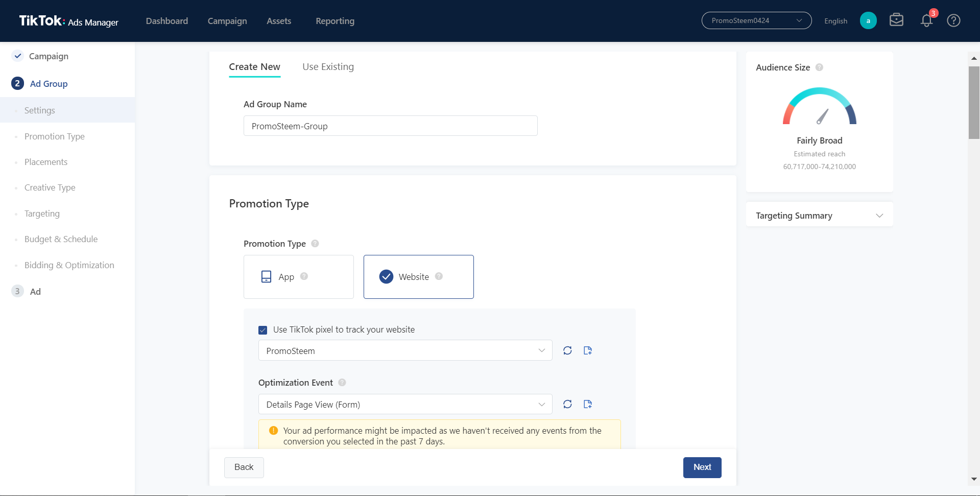
Task: Click the App tablet icon
Action: [266, 277]
